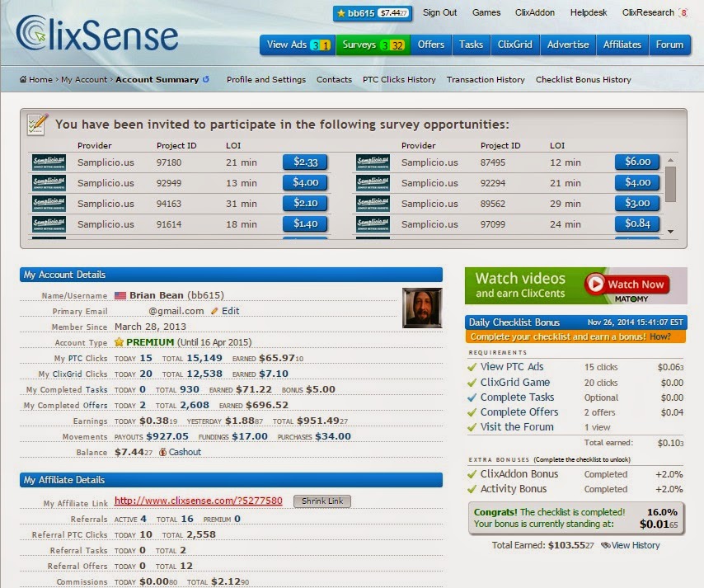This screenshot has height=588, width=704.
Task: Open the Contacts page
Action: [334, 79]
